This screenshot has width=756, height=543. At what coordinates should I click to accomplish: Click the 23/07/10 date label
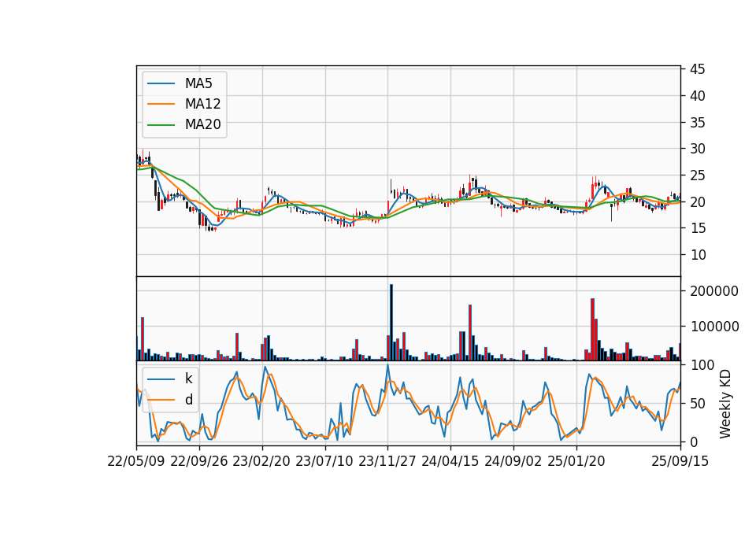point(324,461)
